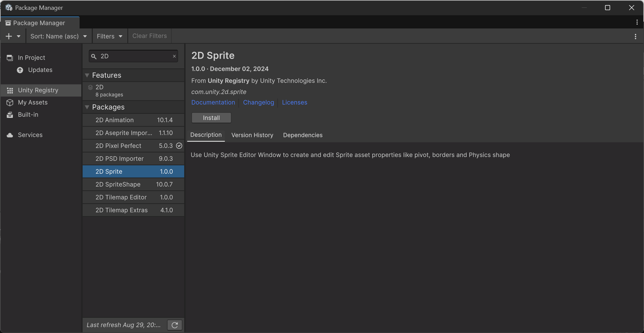Select the Package Manager tab
The height and width of the screenshot is (333, 644).
pyautogui.click(x=40, y=23)
